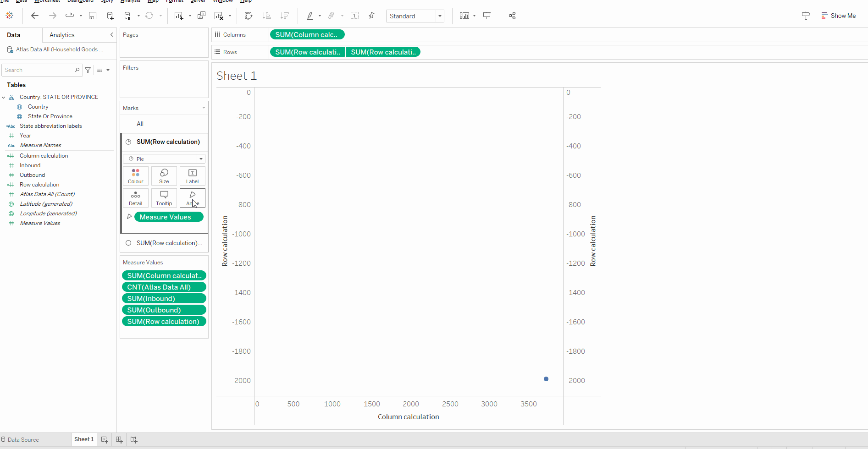Viewport: 868px width, 449px height.
Task: Open the Data Guide icon
Action: [806, 16]
